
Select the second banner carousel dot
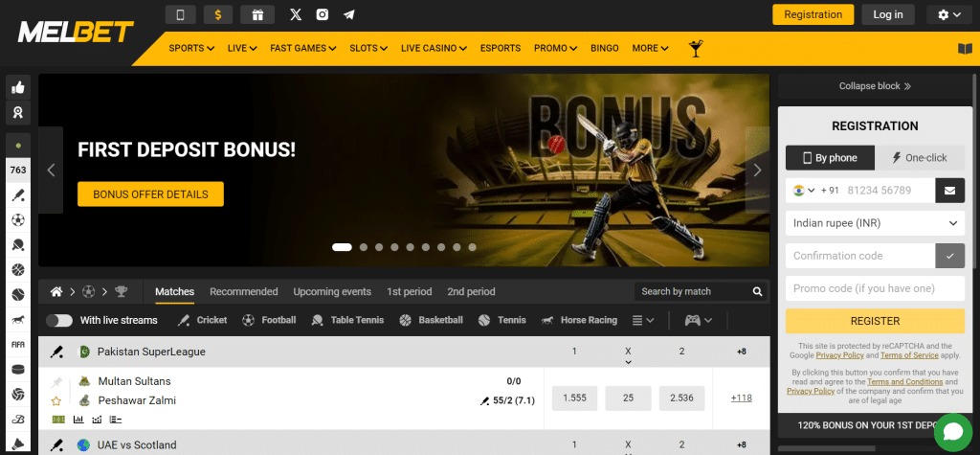tap(364, 247)
